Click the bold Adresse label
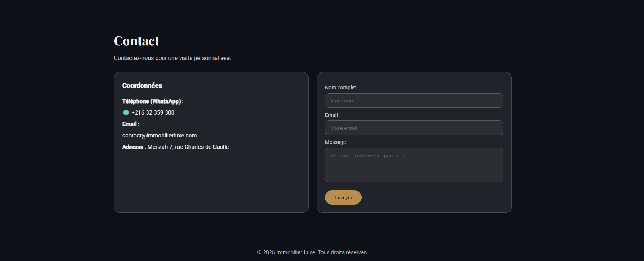The height and width of the screenshot is (261, 644). 133,147
